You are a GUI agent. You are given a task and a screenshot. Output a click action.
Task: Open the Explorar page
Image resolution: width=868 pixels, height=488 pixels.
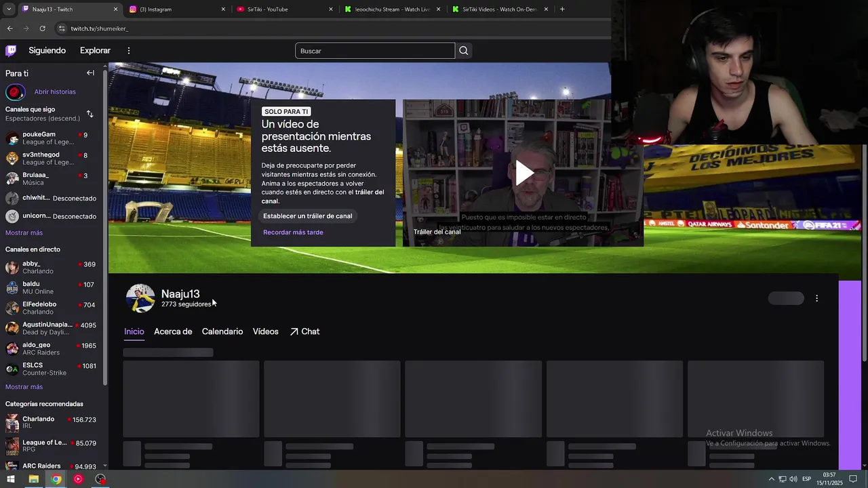95,51
